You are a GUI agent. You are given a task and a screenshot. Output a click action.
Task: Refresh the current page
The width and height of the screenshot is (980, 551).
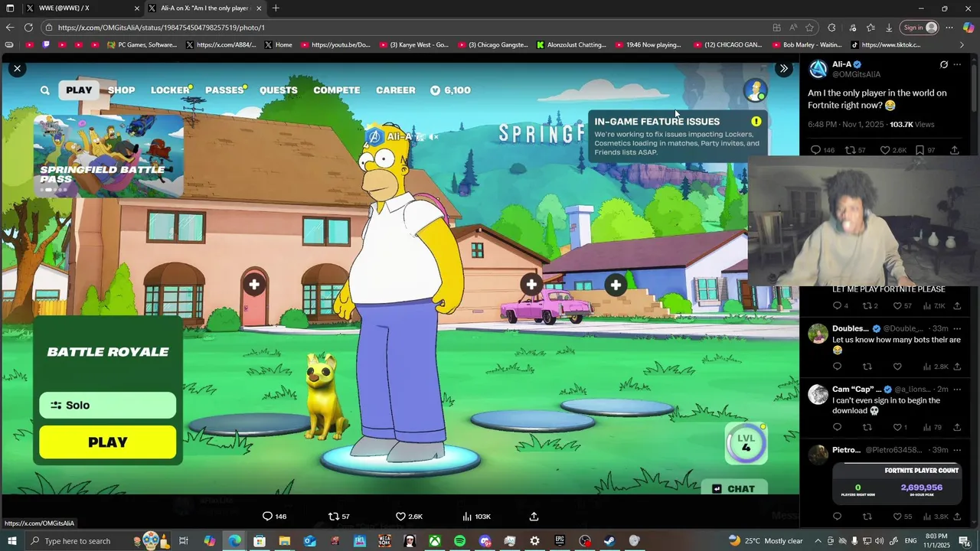pyautogui.click(x=28, y=28)
